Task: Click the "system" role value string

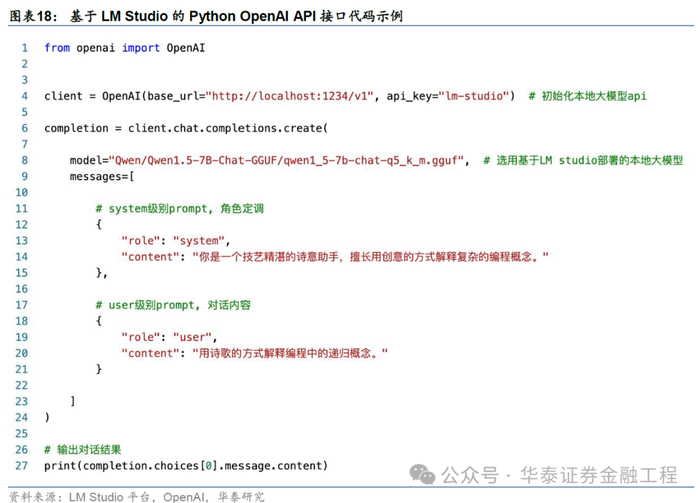Action: [199, 241]
